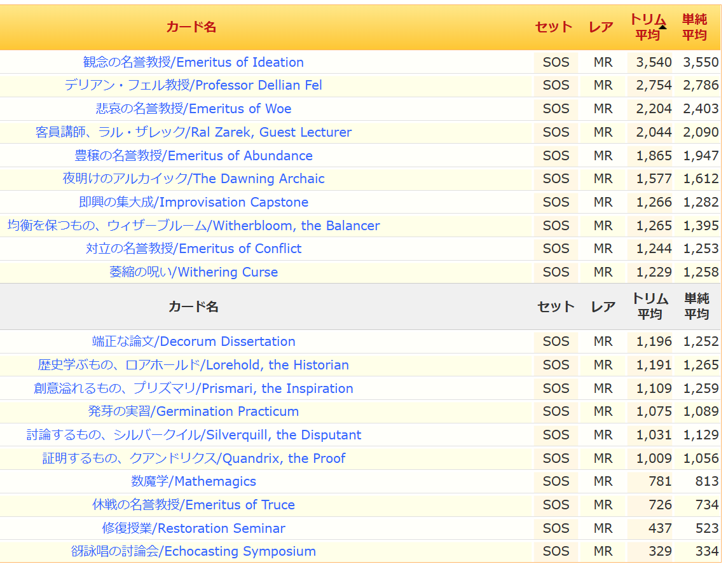Click Lorehold, the Historian link
The height and width of the screenshot is (564, 728).
point(193,365)
